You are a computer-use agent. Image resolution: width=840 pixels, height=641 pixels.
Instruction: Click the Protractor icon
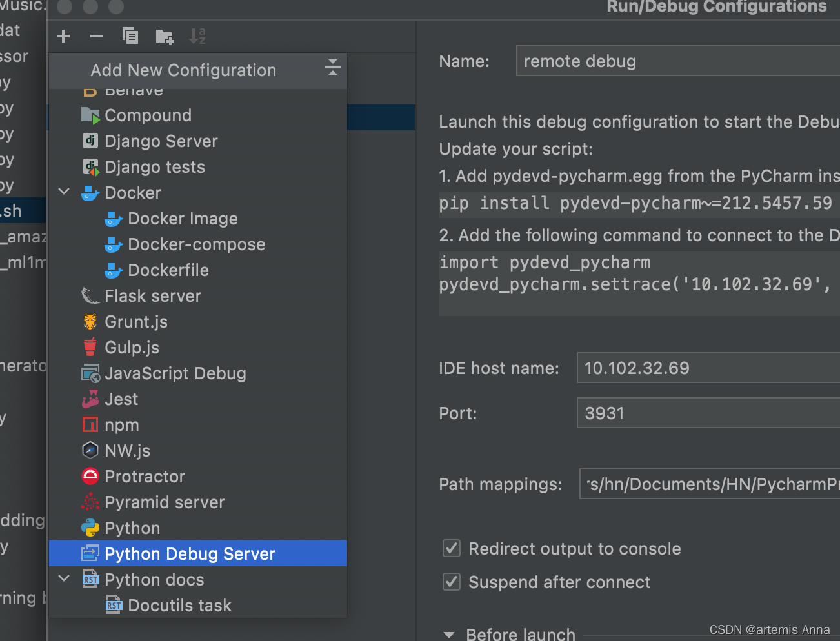coord(90,477)
